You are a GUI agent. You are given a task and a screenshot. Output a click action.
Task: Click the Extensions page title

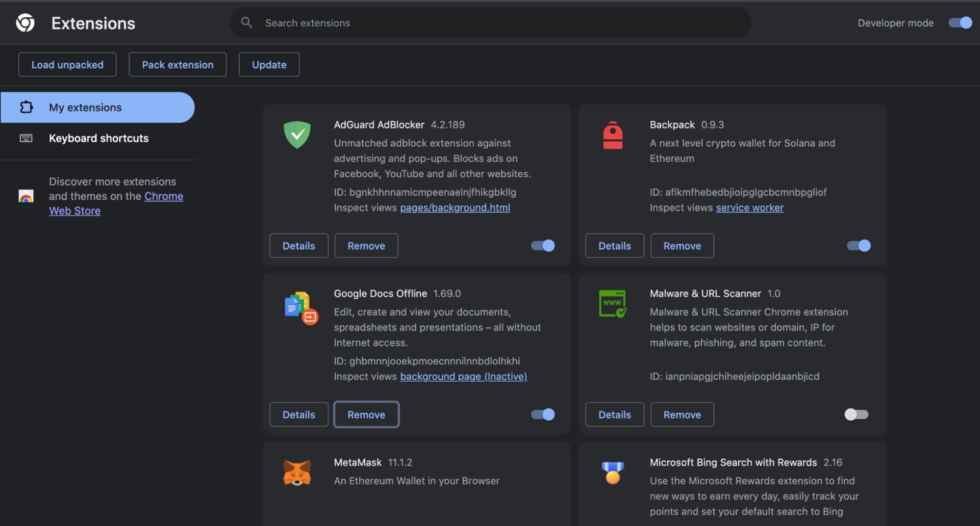click(93, 23)
